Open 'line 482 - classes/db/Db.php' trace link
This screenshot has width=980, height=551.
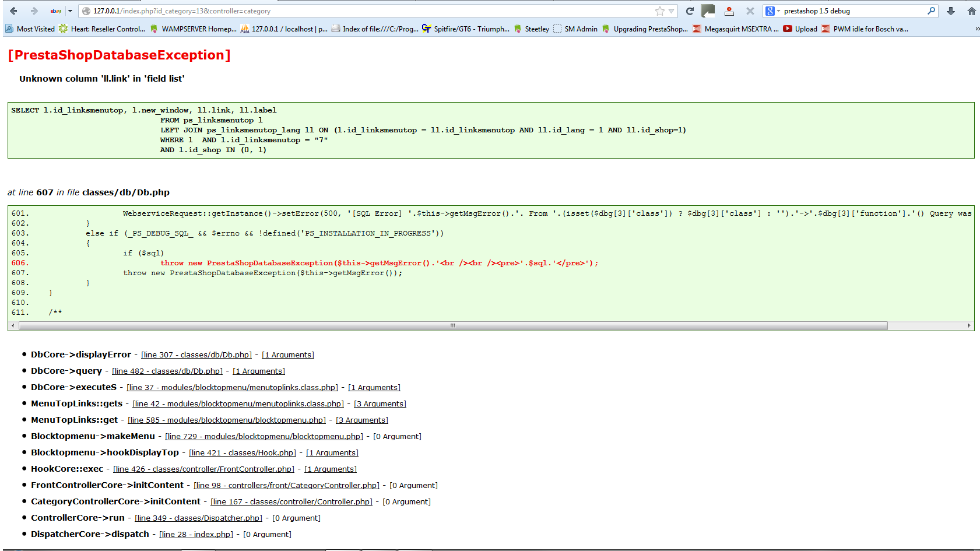(x=167, y=371)
